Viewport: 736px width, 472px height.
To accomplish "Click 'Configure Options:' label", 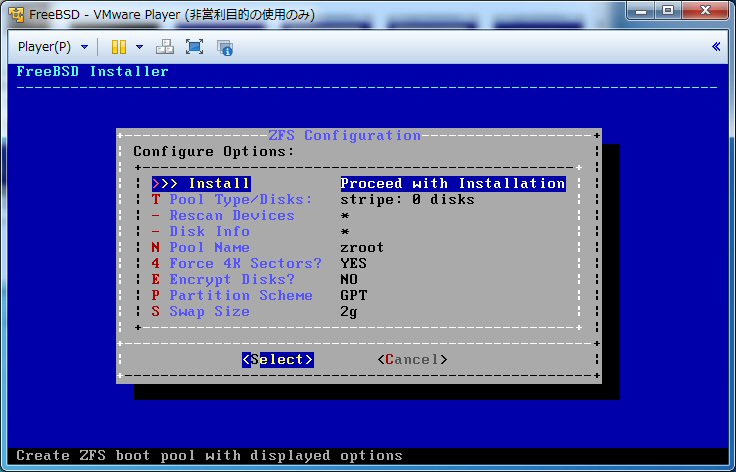I will pos(214,152).
